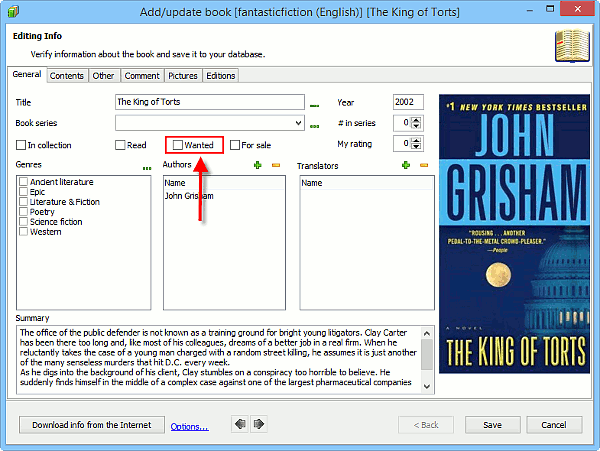Switch to the Contents tab
Image resolution: width=600 pixels, height=451 pixels.
click(x=67, y=76)
